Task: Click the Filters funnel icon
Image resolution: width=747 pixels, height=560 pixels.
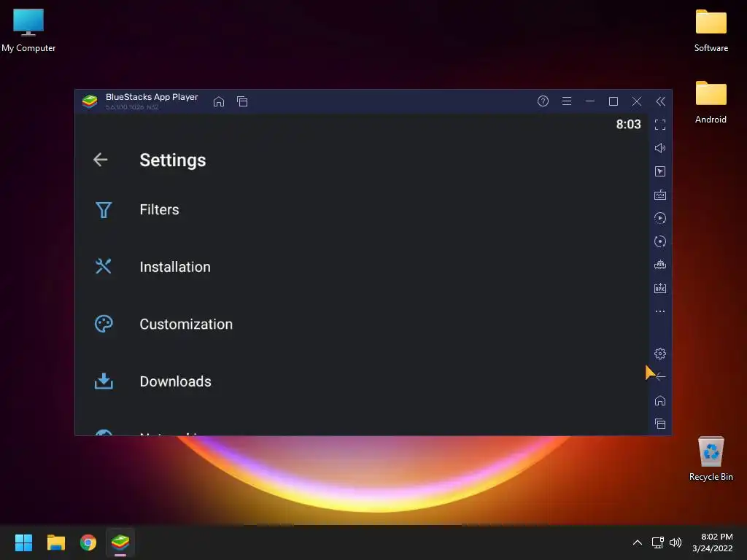Action: (x=104, y=209)
